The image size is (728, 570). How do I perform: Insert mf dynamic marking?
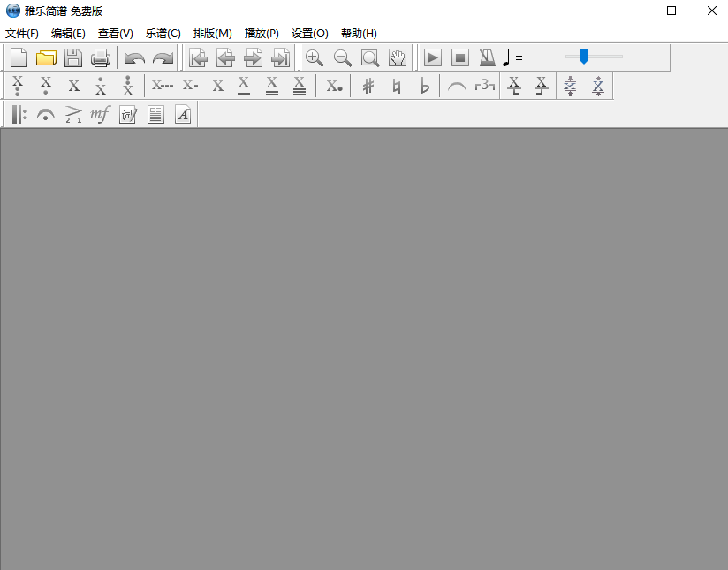[x=101, y=114]
